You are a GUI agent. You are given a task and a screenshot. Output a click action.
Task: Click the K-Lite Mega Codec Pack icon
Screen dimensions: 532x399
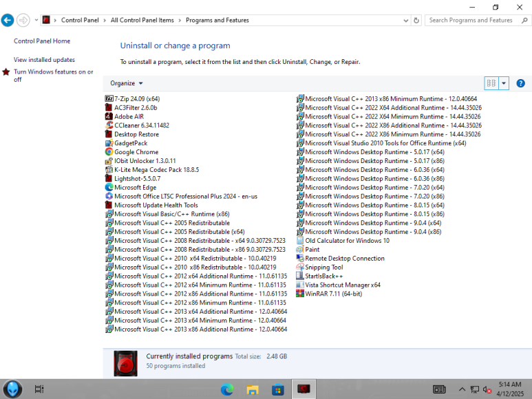pos(109,169)
